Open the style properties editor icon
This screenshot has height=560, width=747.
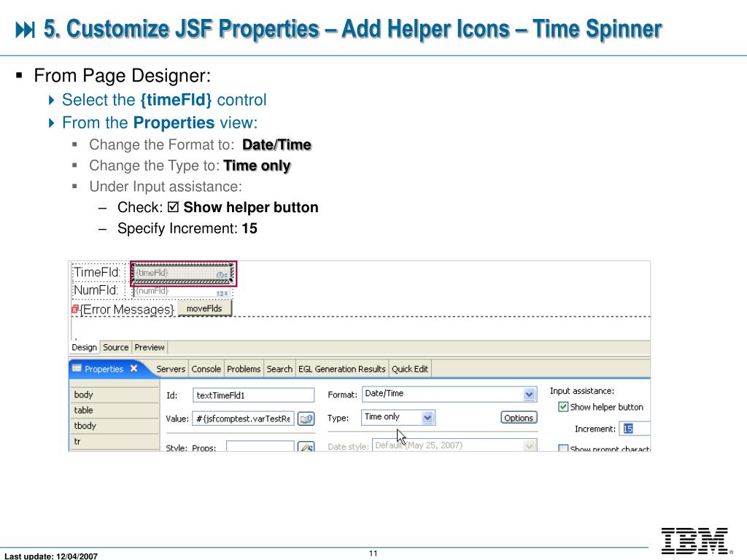tap(306, 447)
